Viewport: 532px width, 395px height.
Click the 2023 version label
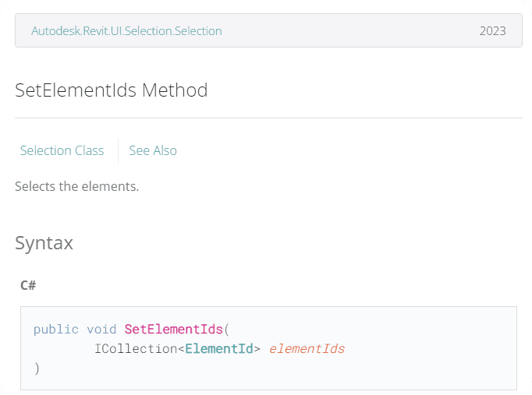coord(492,31)
